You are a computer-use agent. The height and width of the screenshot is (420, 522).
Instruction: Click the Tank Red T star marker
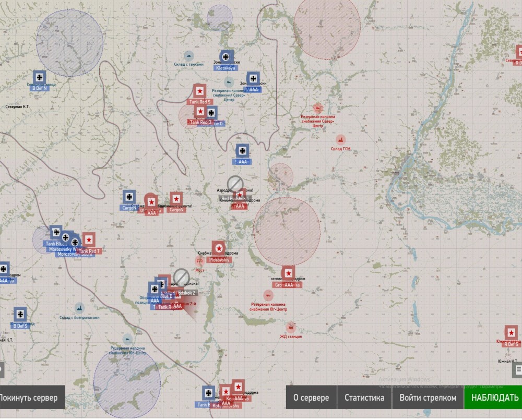tap(89, 239)
